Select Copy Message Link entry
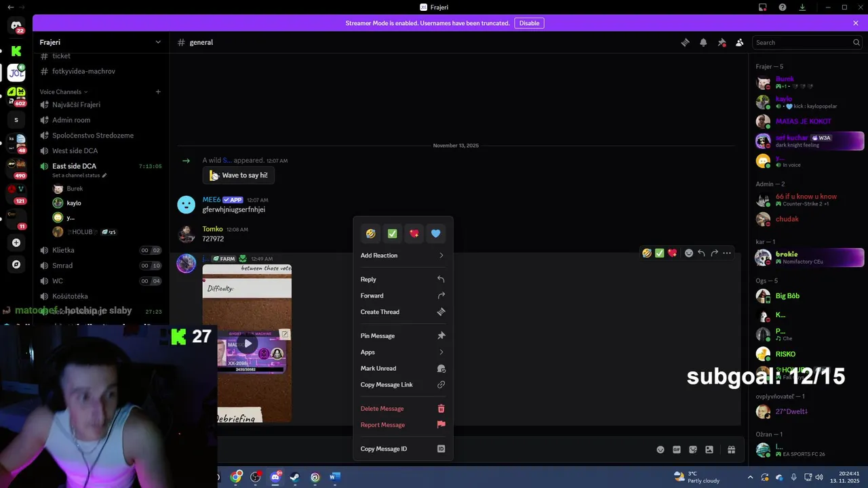This screenshot has height=488, width=868. point(403,384)
